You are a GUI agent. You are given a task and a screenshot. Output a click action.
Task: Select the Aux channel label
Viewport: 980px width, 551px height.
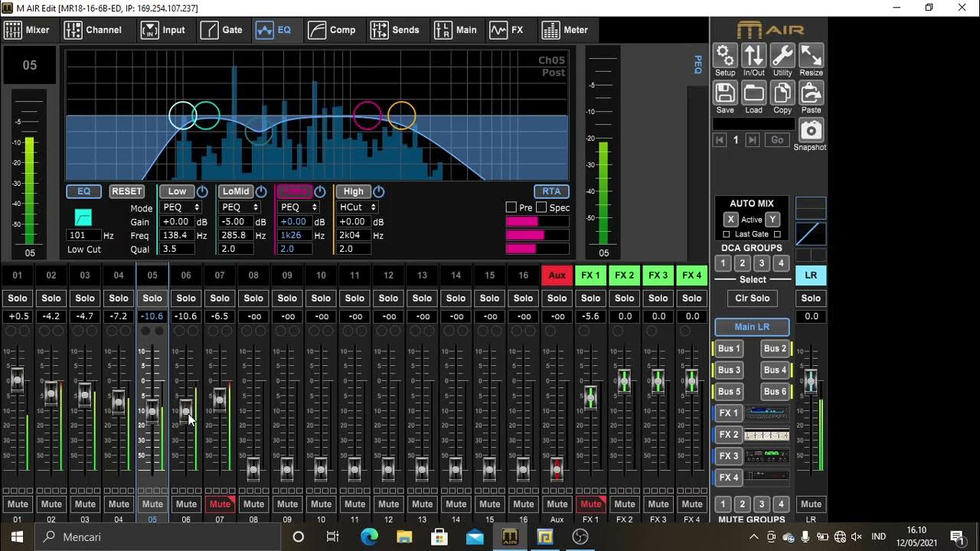pos(557,275)
